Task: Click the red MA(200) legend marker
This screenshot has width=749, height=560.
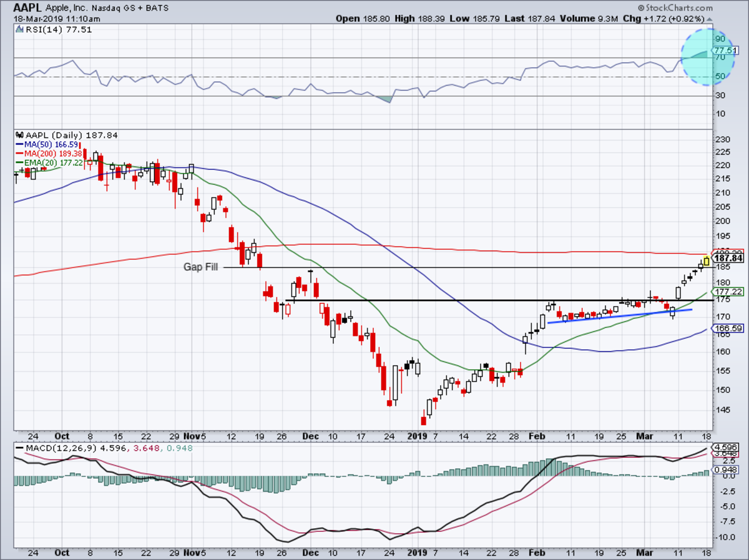Action: click(x=19, y=154)
